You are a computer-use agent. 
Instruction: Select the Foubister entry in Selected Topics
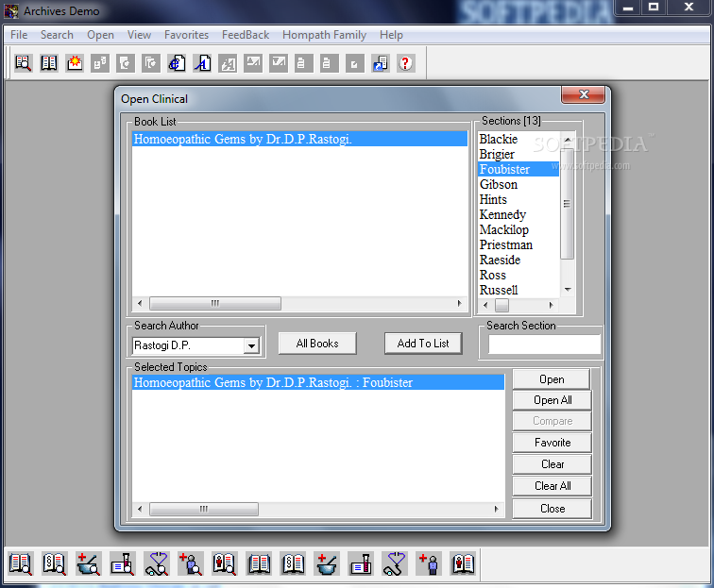pos(318,382)
